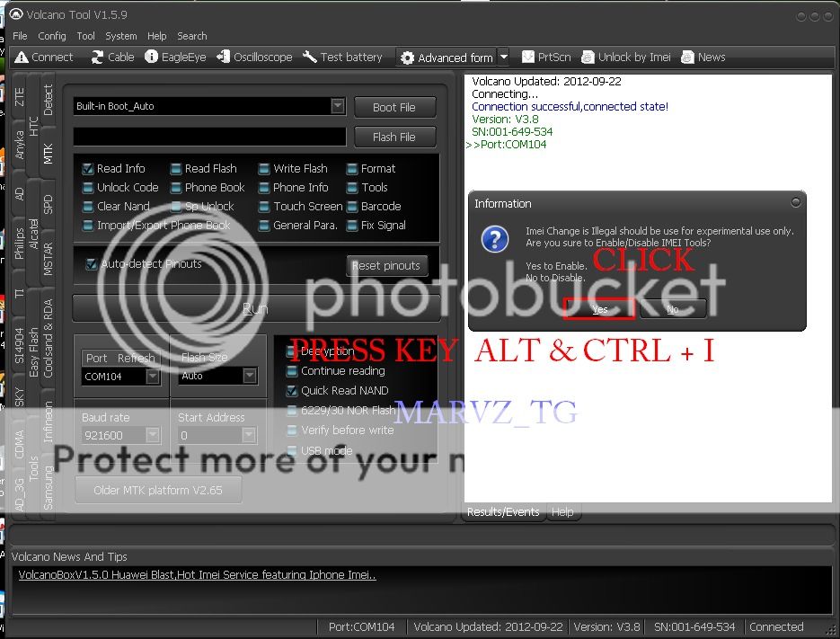Check the Barcode option
Image resolution: width=840 pixels, height=639 pixels.
click(352, 207)
